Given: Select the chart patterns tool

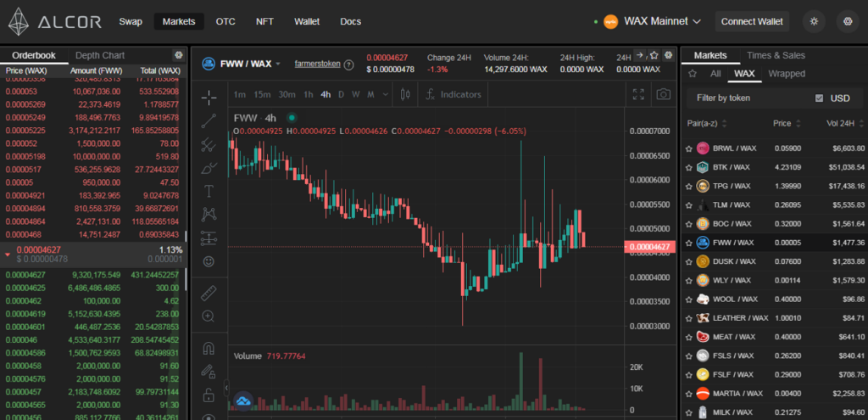Looking at the screenshot, I should pos(209,215).
